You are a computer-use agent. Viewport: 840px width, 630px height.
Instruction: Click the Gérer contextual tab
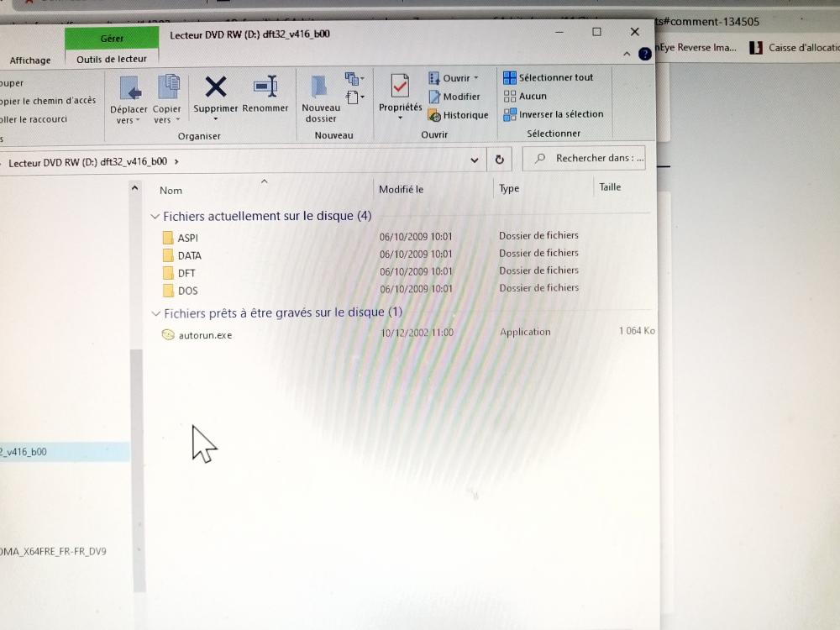click(x=112, y=39)
